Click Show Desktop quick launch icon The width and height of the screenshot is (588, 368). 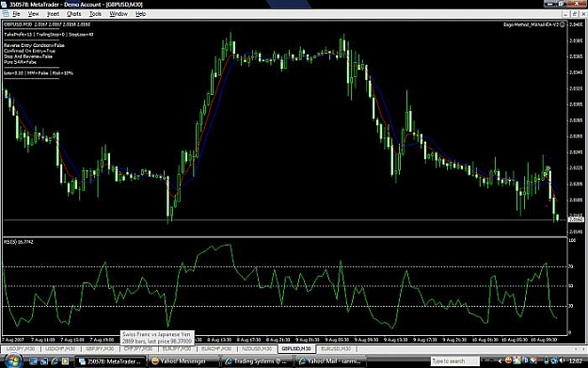[x=33, y=361]
